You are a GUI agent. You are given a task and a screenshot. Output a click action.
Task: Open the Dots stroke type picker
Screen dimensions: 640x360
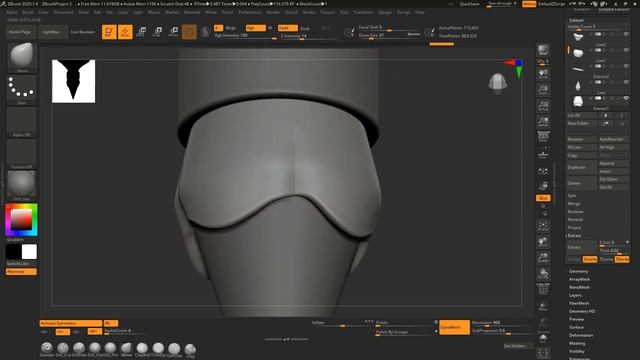pyautogui.click(x=22, y=89)
